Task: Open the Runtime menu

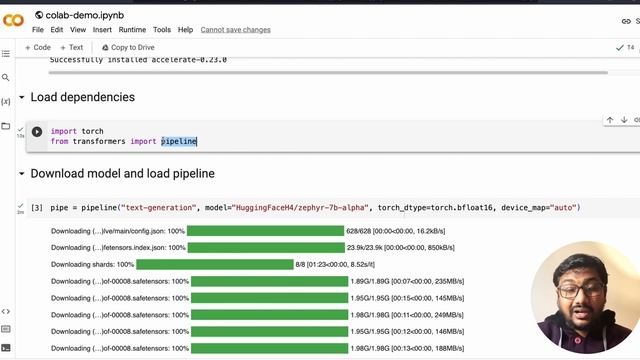Action: (x=132, y=30)
